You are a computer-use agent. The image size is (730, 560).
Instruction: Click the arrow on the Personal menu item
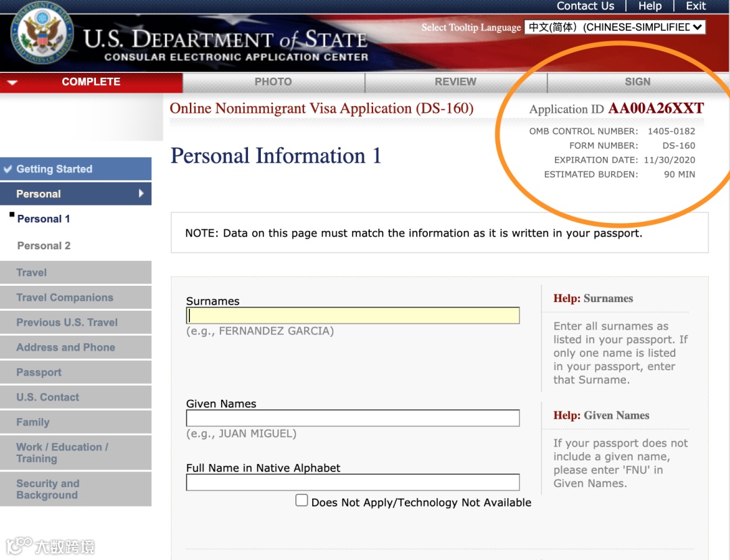(141, 193)
